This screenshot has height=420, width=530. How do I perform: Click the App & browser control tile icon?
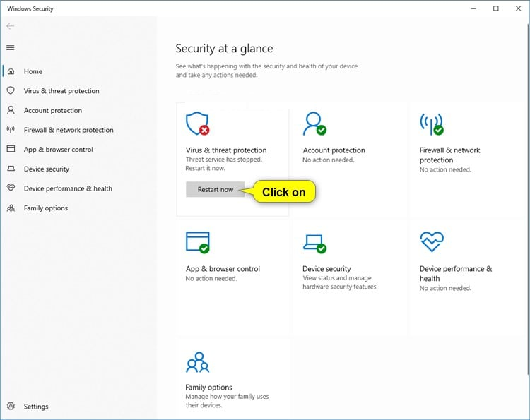pos(197,242)
